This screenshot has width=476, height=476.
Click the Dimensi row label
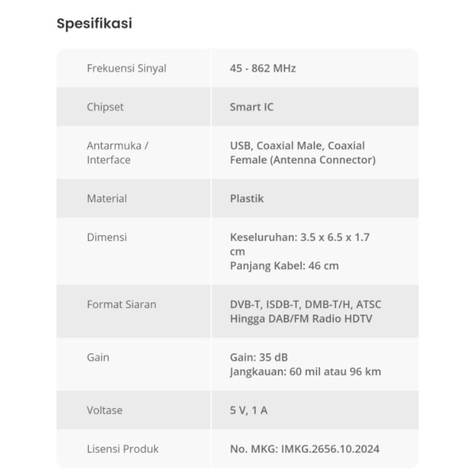(107, 237)
